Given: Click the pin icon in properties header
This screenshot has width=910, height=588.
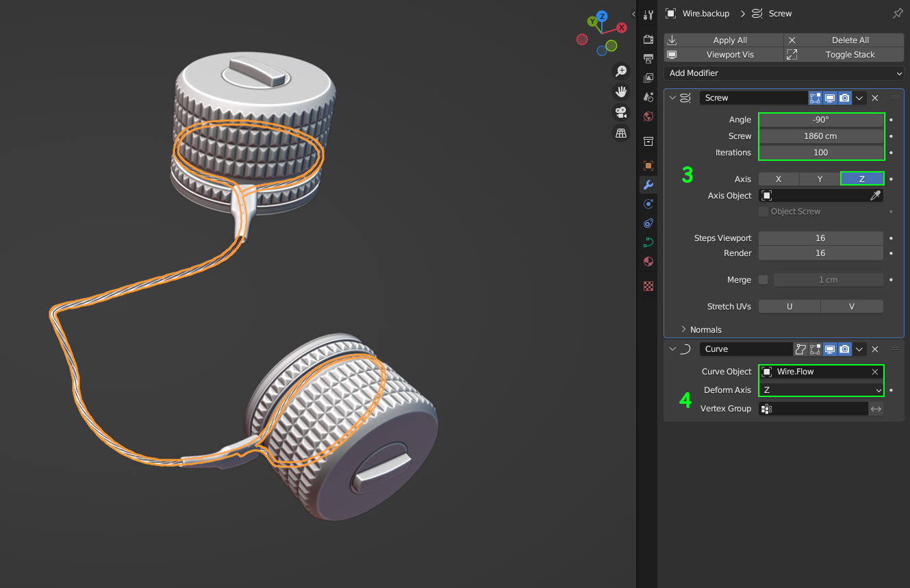Looking at the screenshot, I should [x=898, y=14].
